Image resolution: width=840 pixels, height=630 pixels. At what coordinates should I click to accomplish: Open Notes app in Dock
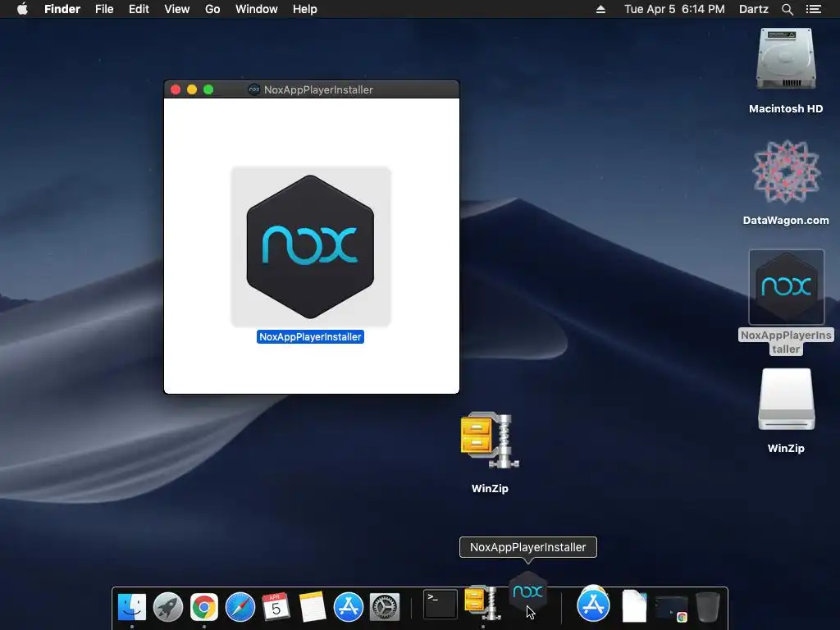(x=313, y=607)
